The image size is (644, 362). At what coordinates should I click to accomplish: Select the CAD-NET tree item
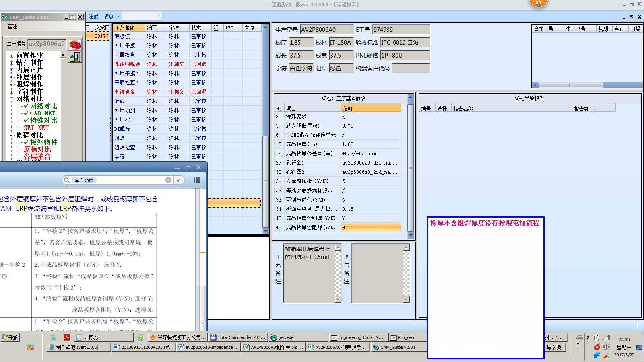(x=42, y=113)
